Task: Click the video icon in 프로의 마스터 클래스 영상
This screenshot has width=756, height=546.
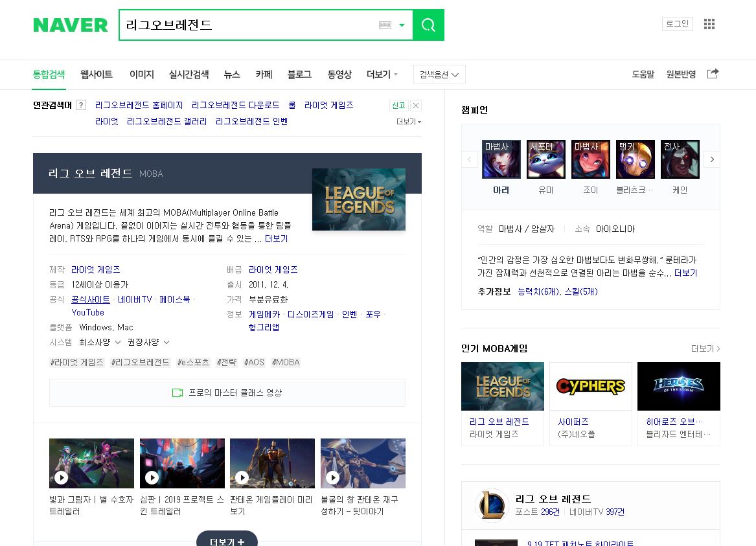Action: (178, 392)
